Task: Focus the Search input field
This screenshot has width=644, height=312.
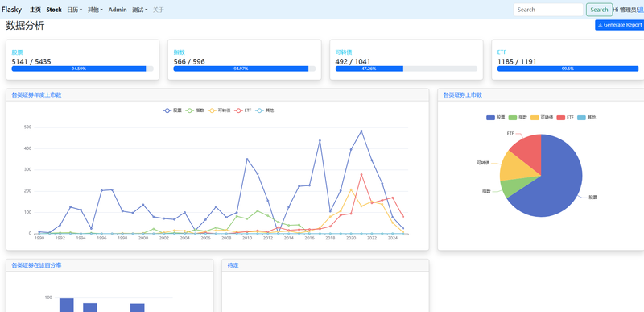Action: (548, 10)
